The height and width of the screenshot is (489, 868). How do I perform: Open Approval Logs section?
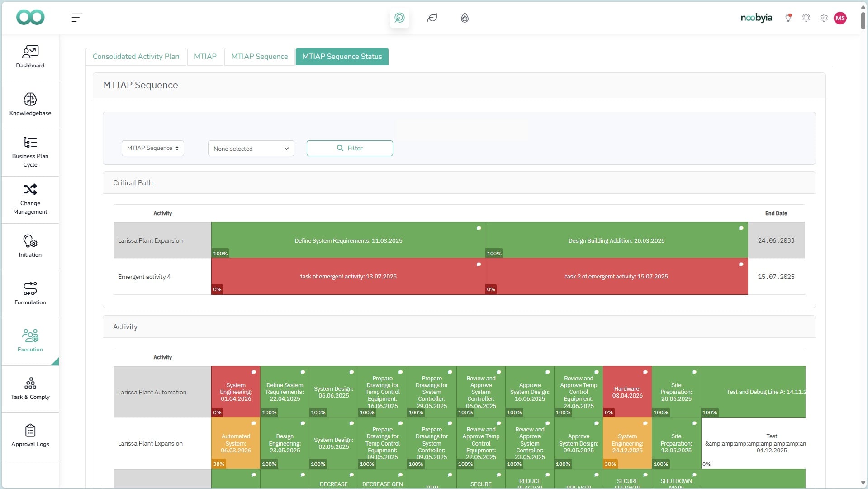pos(30,436)
